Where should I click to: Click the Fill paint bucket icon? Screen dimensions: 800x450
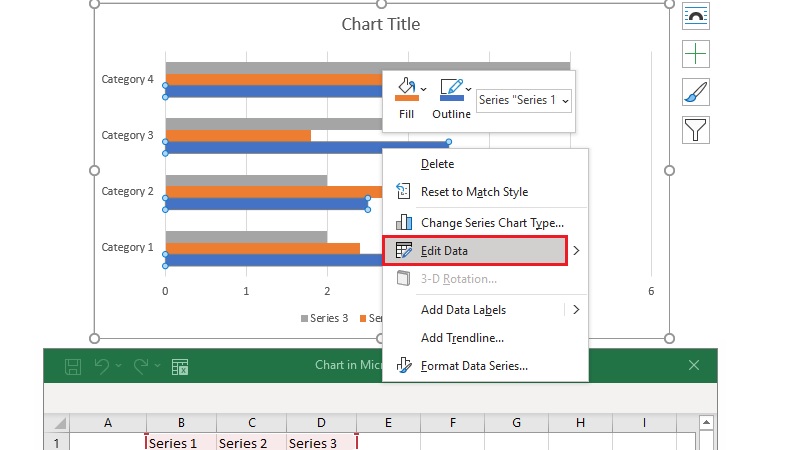pos(406,89)
